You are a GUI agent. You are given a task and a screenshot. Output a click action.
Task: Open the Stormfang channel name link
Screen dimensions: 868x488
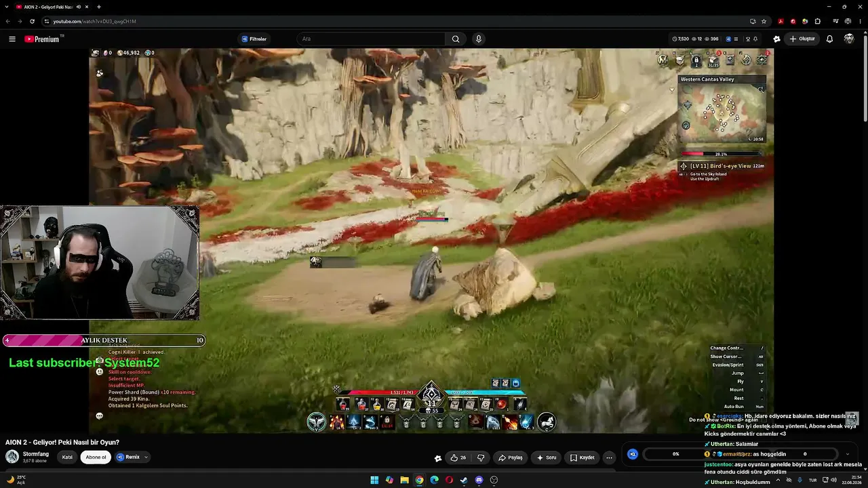[x=36, y=453]
